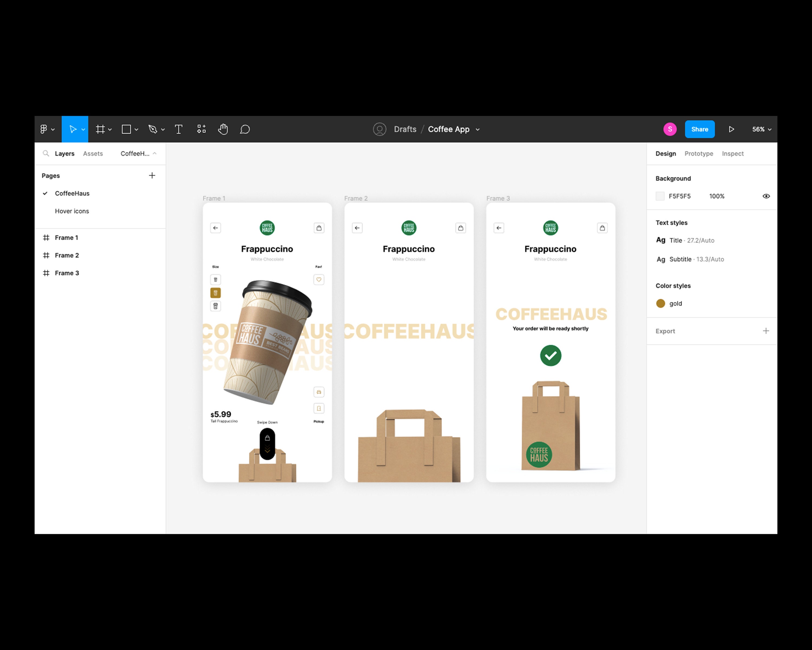Open the Figma main menu chevron
The width and height of the screenshot is (812, 650).
pyautogui.click(x=53, y=129)
